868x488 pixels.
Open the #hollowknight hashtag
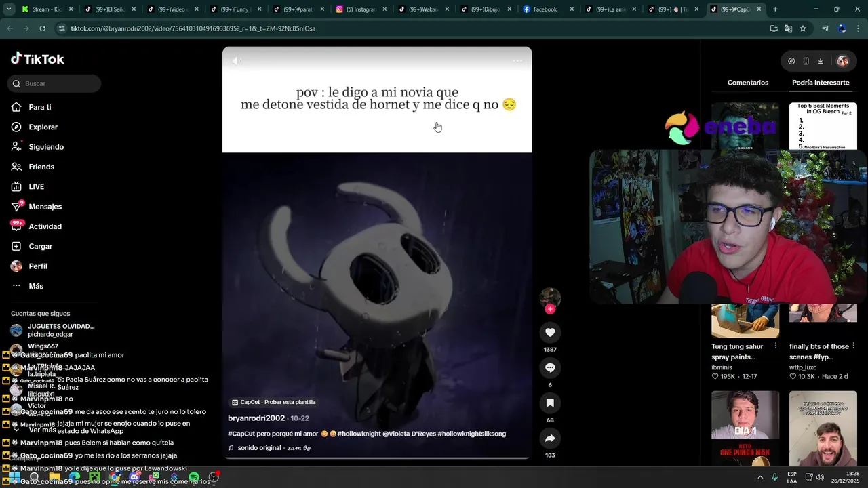point(358,434)
